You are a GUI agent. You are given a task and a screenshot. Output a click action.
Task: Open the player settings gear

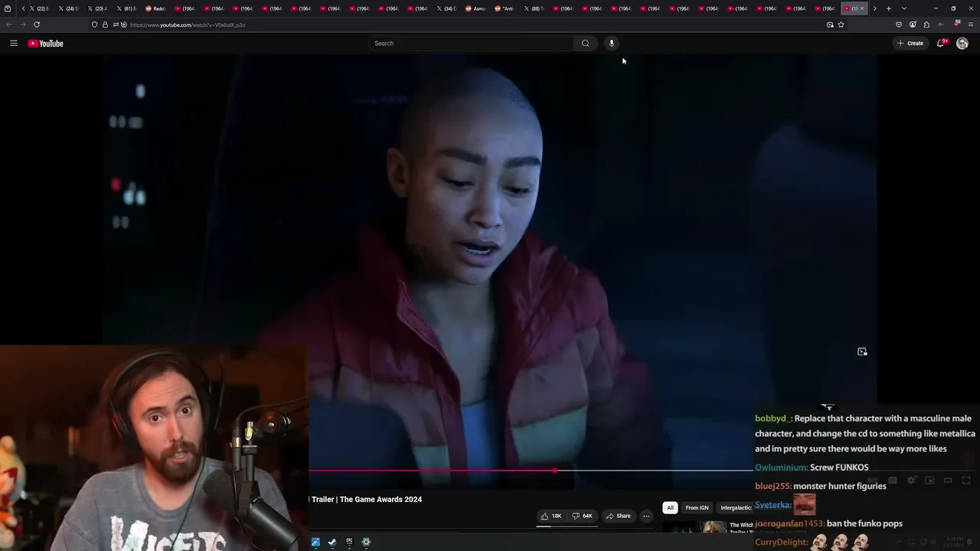tap(911, 481)
